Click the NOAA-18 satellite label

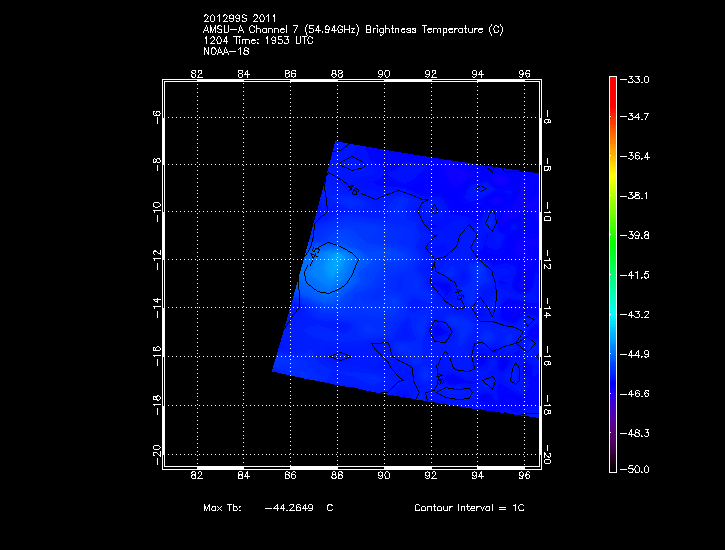pos(223,50)
